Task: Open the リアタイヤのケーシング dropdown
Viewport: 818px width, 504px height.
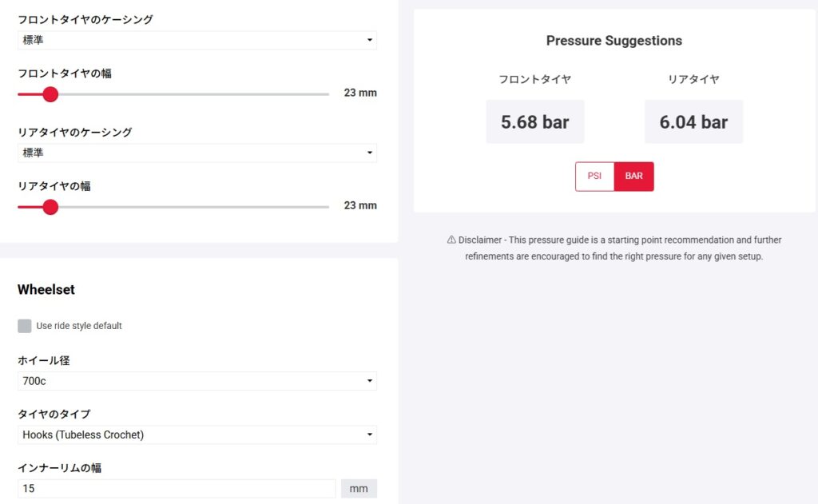Action: pyautogui.click(x=197, y=153)
